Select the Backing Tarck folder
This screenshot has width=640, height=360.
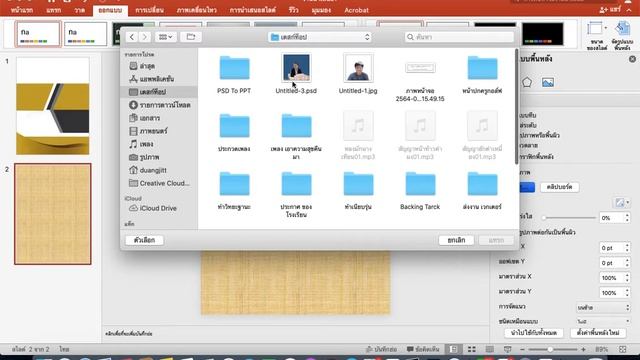(420, 191)
